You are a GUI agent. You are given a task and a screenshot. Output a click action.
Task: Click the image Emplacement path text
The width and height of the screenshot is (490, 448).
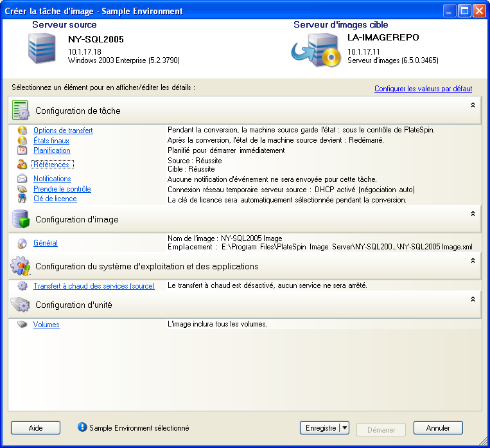point(320,247)
